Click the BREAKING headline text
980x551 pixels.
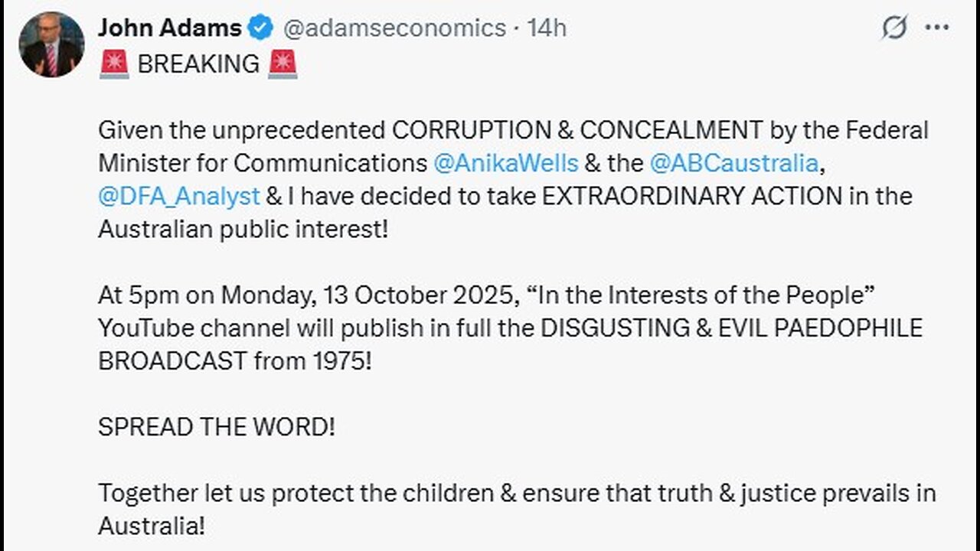click(x=198, y=64)
